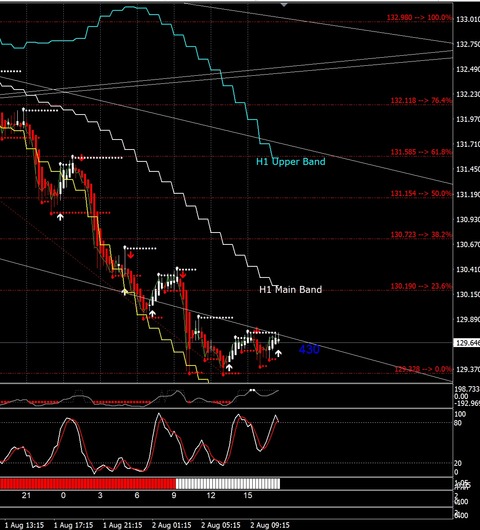Click the chart shift triangle marker at top
Viewport: 480px width, 530px height.
(284, 5)
